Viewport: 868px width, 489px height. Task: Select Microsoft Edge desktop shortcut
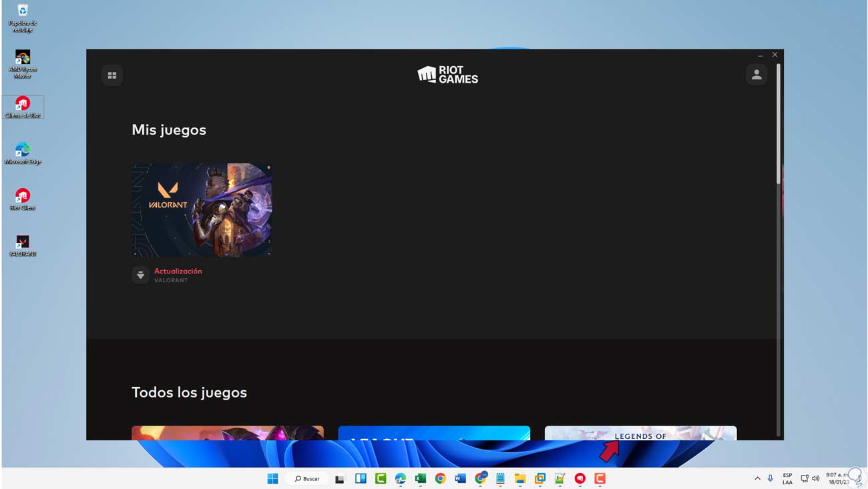click(23, 153)
